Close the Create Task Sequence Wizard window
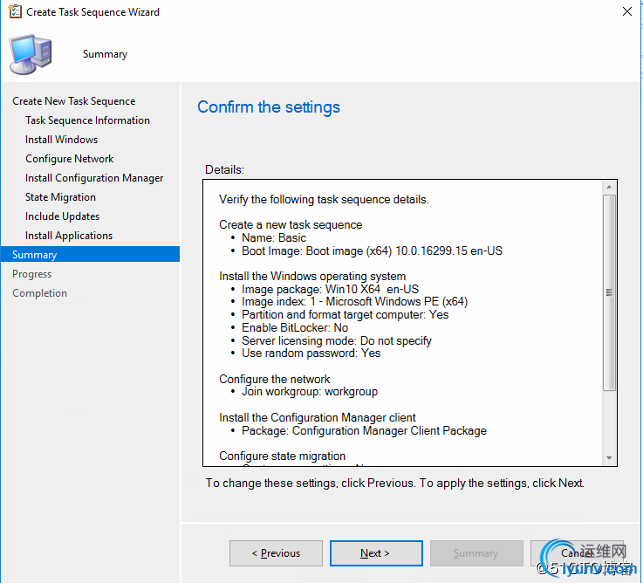Image resolution: width=643 pixels, height=585 pixels. click(627, 11)
